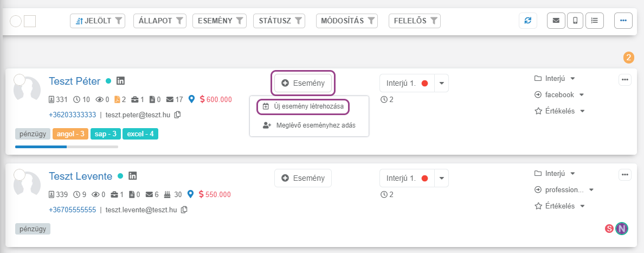Image resolution: width=644 pixels, height=253 pixels.
Task: Choose Meglévő eseményhez adás menu entry
Action: point(308,125)
